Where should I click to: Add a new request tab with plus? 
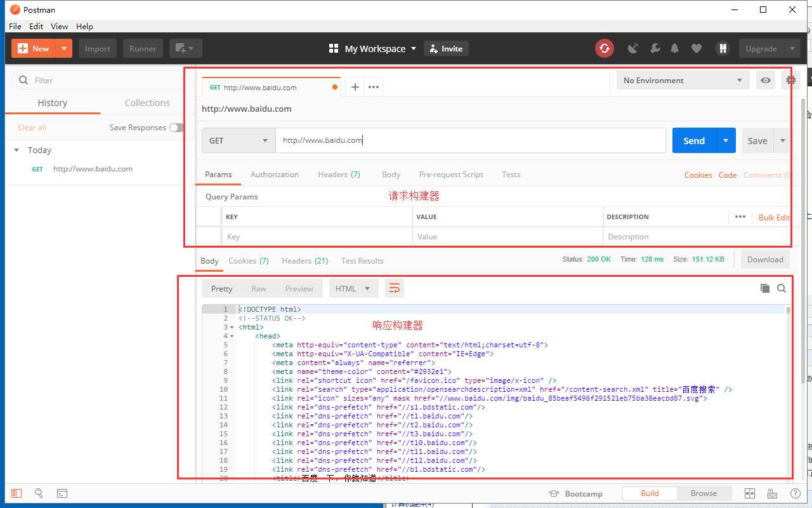(355, 87)
